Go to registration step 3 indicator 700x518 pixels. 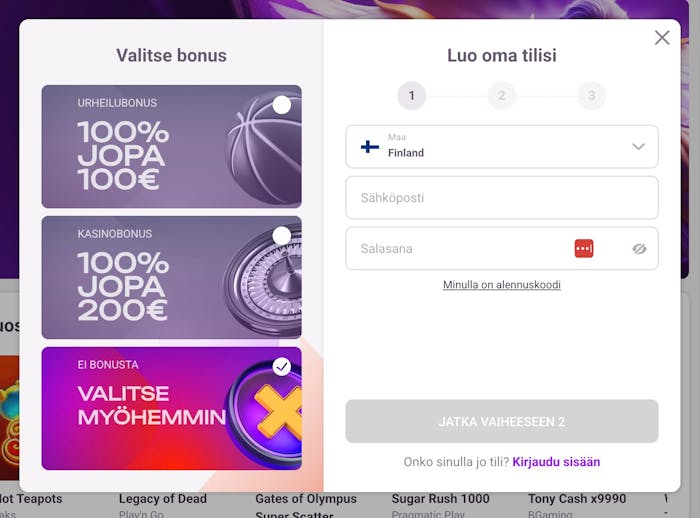(592, 96)
